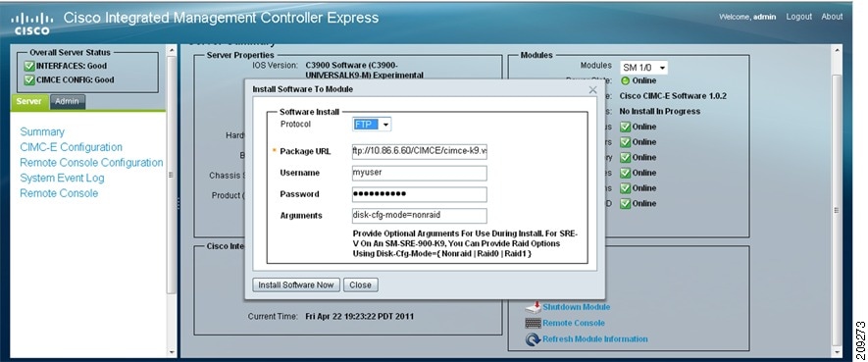Click the Close button in dialog
The image size is (868, 362).
click(x=360, y=285)
